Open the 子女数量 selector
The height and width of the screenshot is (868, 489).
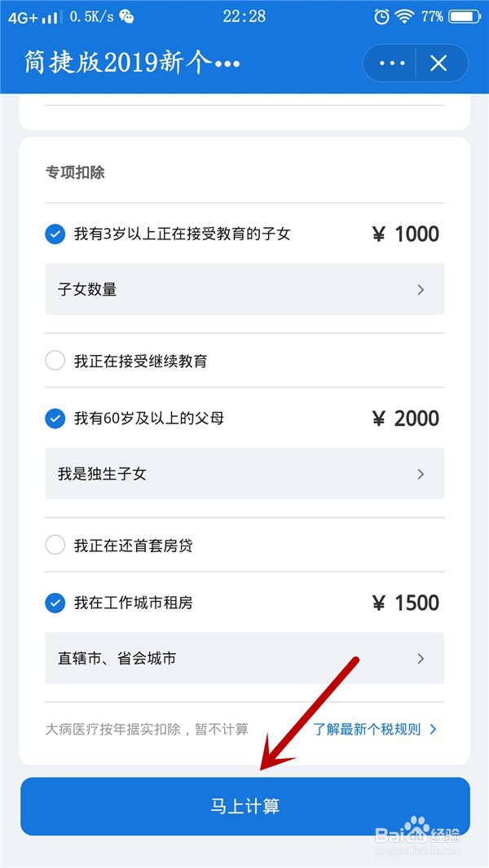click(x=244, y=289)
